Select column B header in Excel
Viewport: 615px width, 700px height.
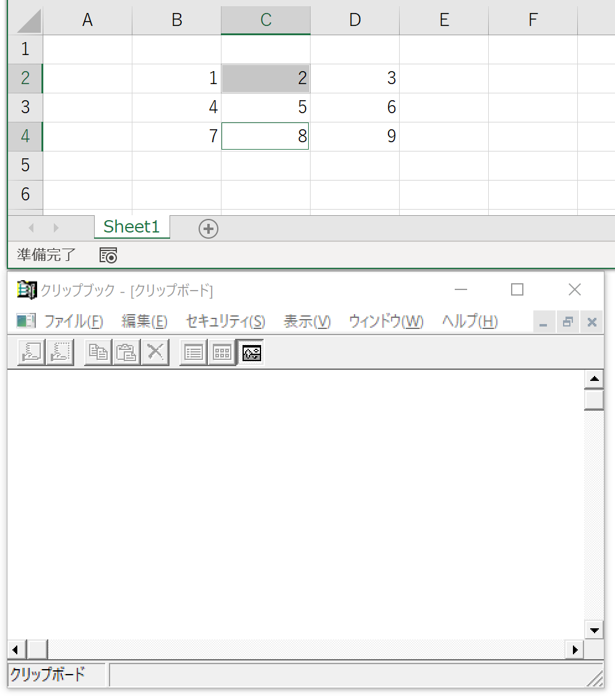coord(177,20)
